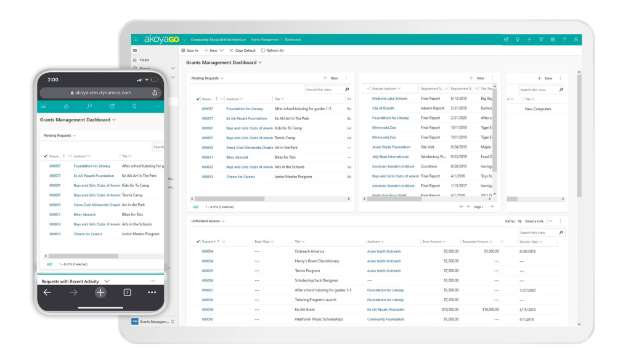Click Dashboards in the tablet breadcrumb
This screenshot has height=364, width=631.
[293, 39]
